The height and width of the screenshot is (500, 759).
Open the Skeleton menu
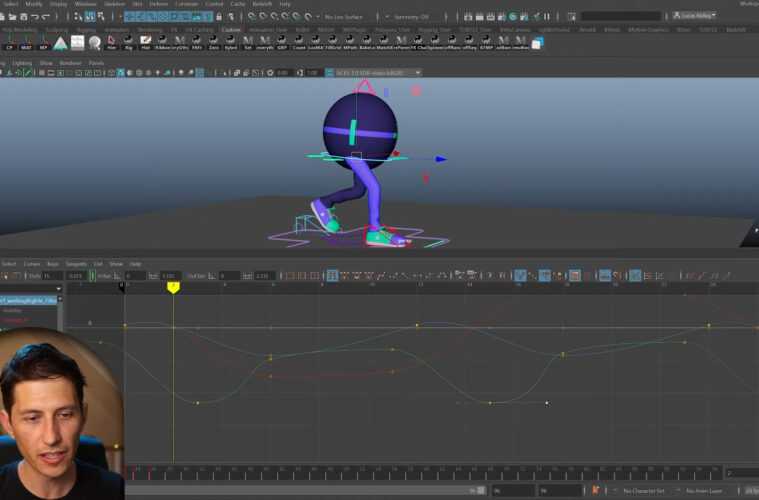click(113, 4)
